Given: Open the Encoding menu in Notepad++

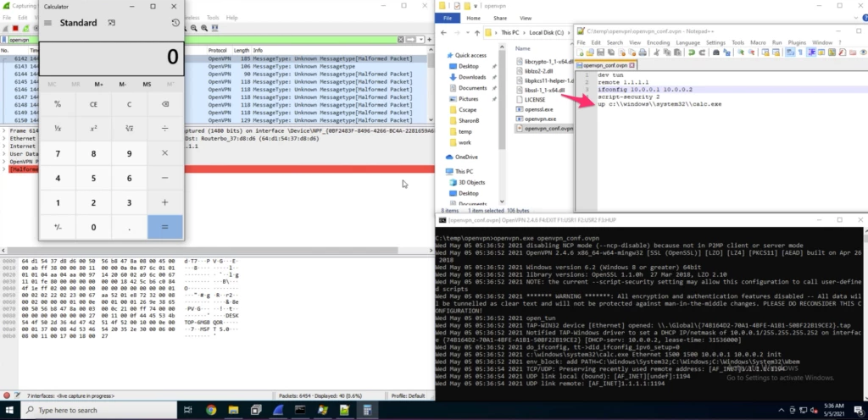Looking at the screenshot, I should click(x=659, y=41).
